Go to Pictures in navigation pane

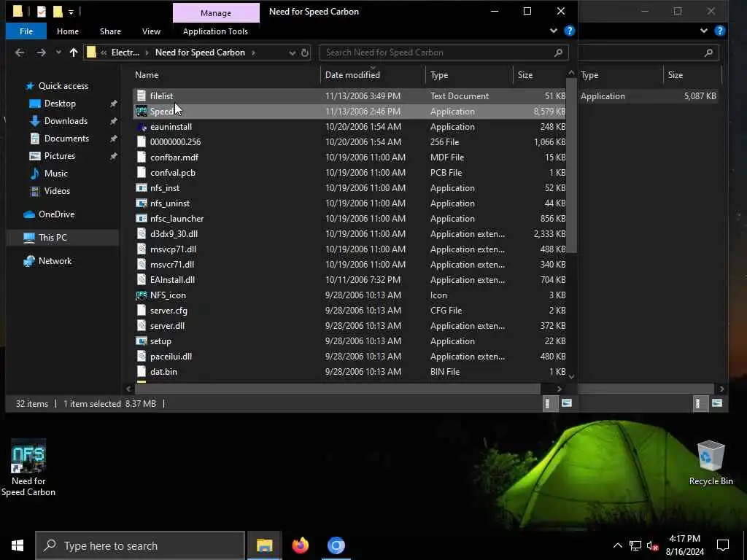click(60, 156)
